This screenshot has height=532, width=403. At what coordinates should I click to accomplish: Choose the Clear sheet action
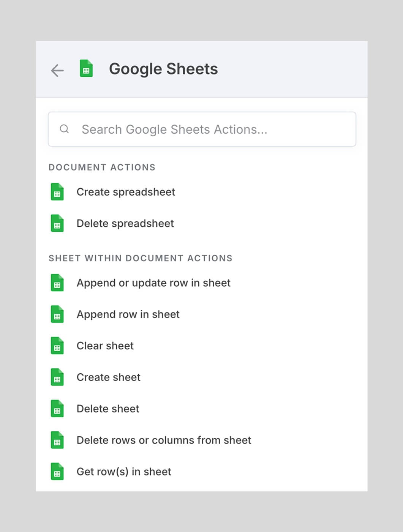[x=105, y=346]
